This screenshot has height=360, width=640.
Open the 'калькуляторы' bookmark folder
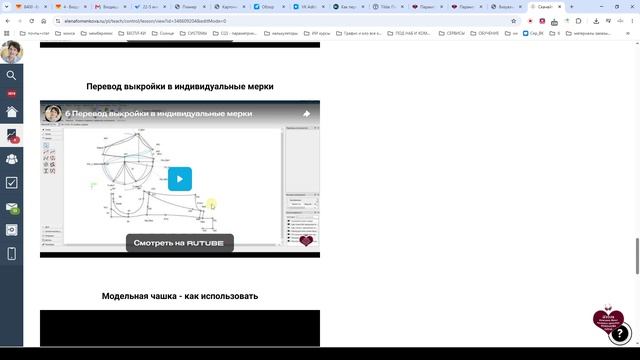281,33
